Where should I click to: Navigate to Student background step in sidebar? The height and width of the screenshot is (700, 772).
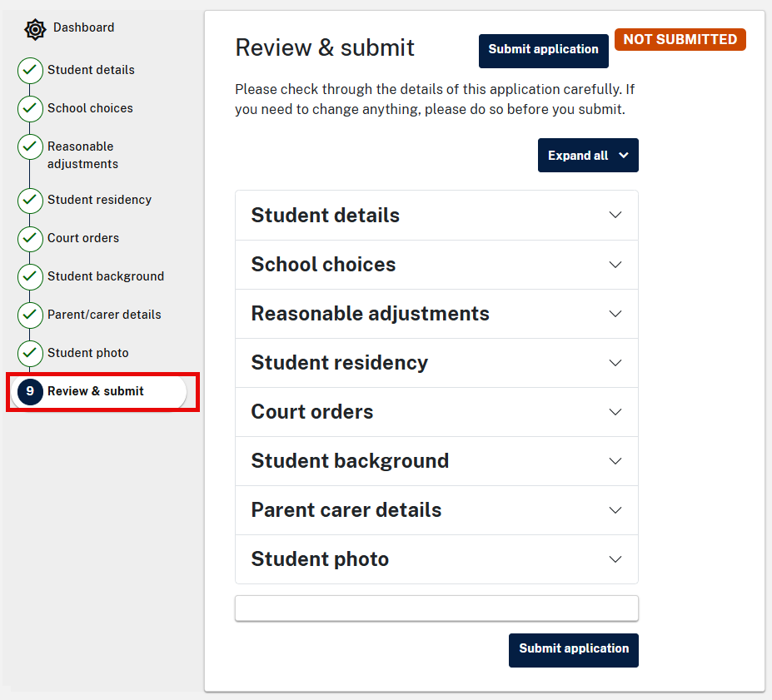click(106, 276)
